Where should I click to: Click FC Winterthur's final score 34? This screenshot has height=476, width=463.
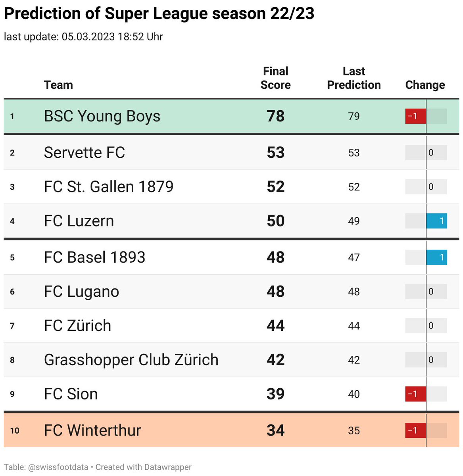[276, 430]
